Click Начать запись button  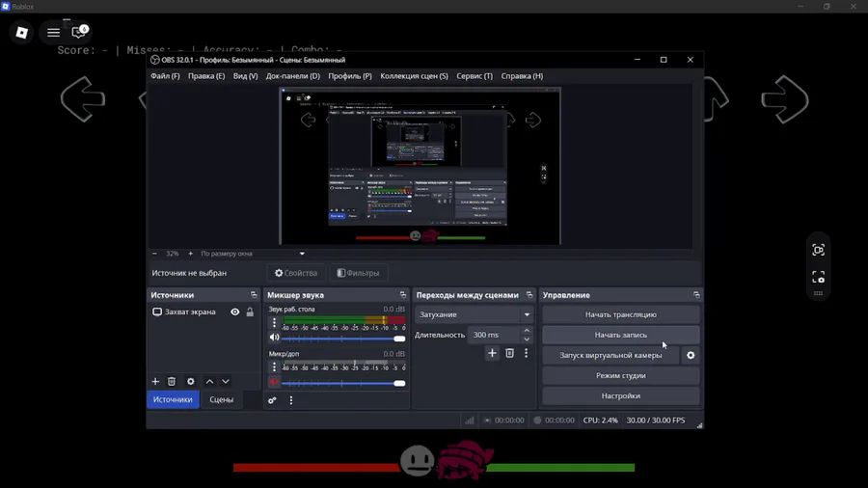click(620, 335)
